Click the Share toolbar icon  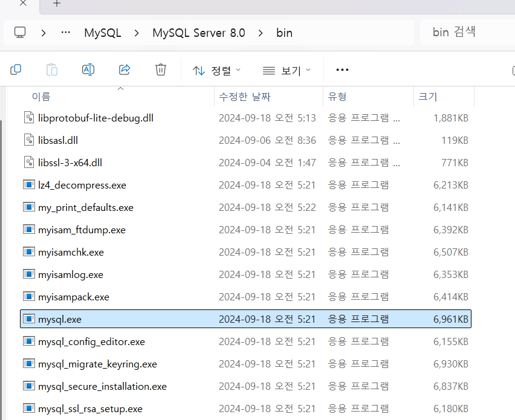click(125, 69)
